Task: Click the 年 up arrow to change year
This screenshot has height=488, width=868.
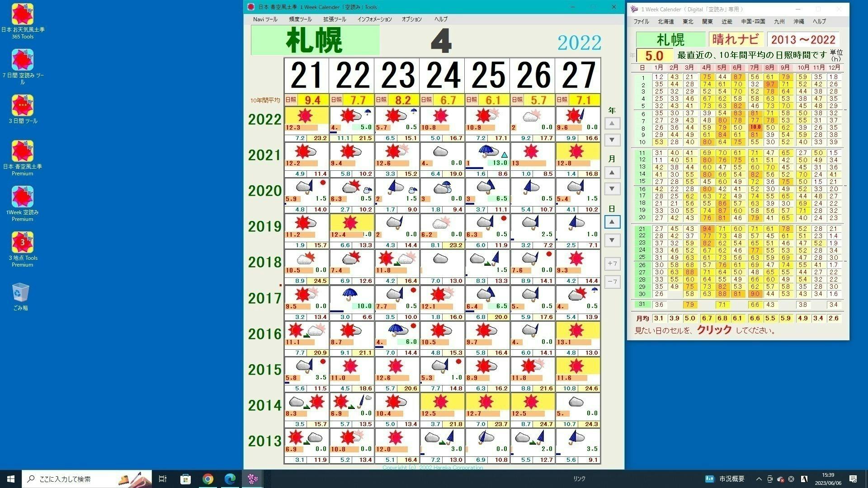Action: [612, 123]
